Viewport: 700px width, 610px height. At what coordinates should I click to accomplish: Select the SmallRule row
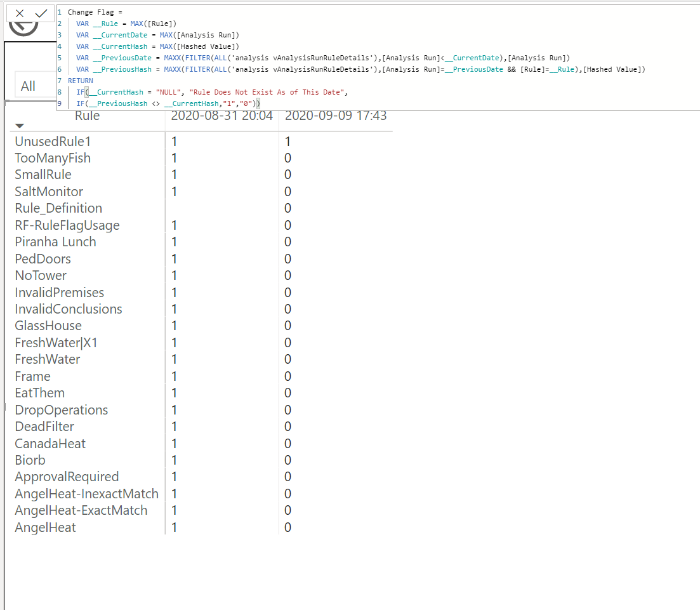pyautogui.click(x=201, y=175)
